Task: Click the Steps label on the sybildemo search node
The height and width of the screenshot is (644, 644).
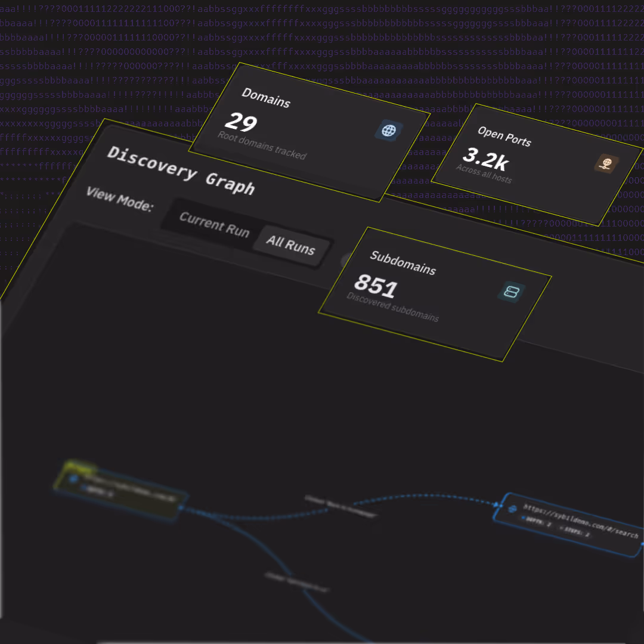Action: [x=575, y=531]
